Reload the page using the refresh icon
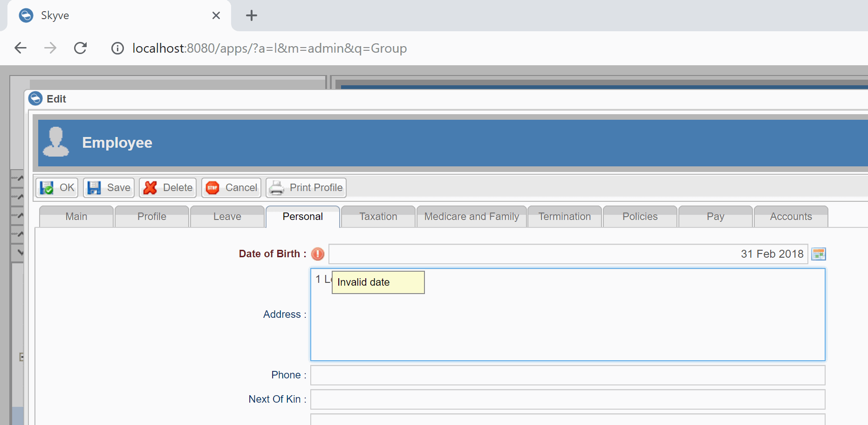868x425 pixels. (80, 48)
